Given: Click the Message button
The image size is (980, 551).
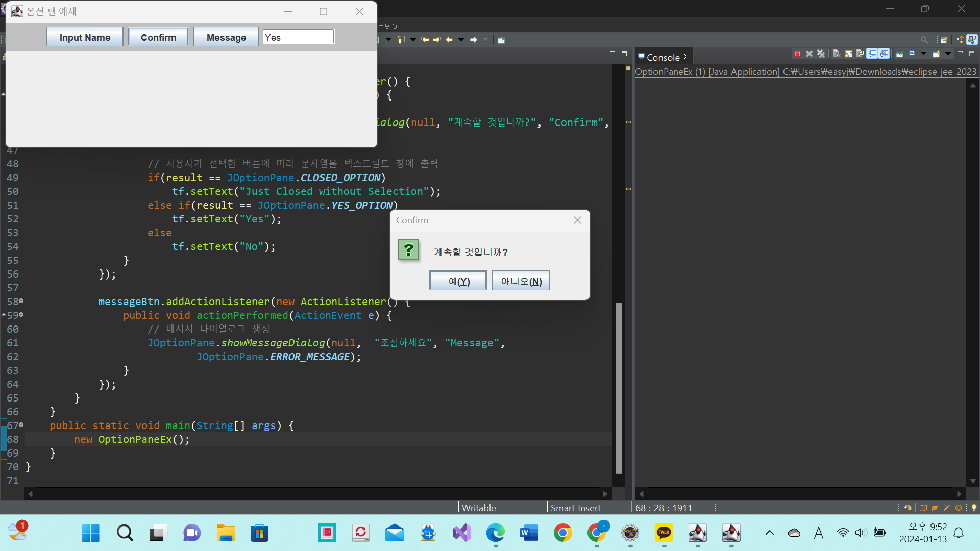Looking at the screenshot, I should click(226, 37).
